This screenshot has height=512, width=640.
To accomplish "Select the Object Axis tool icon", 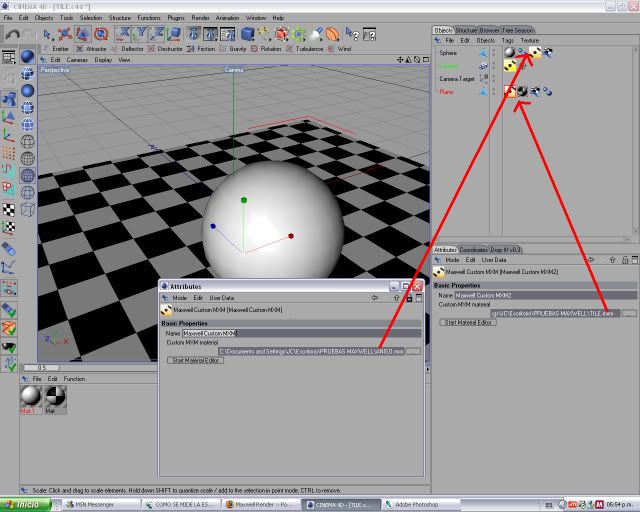I will point(9,118).
